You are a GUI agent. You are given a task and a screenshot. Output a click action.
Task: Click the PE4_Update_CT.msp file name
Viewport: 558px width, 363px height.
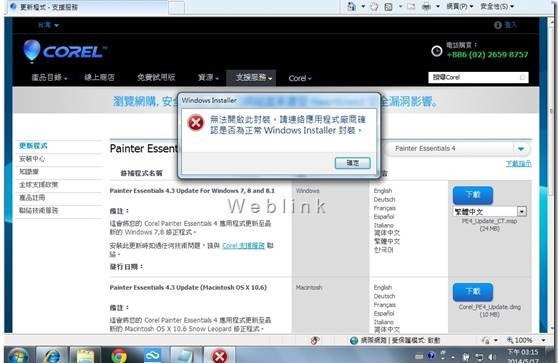pos(489,221)
